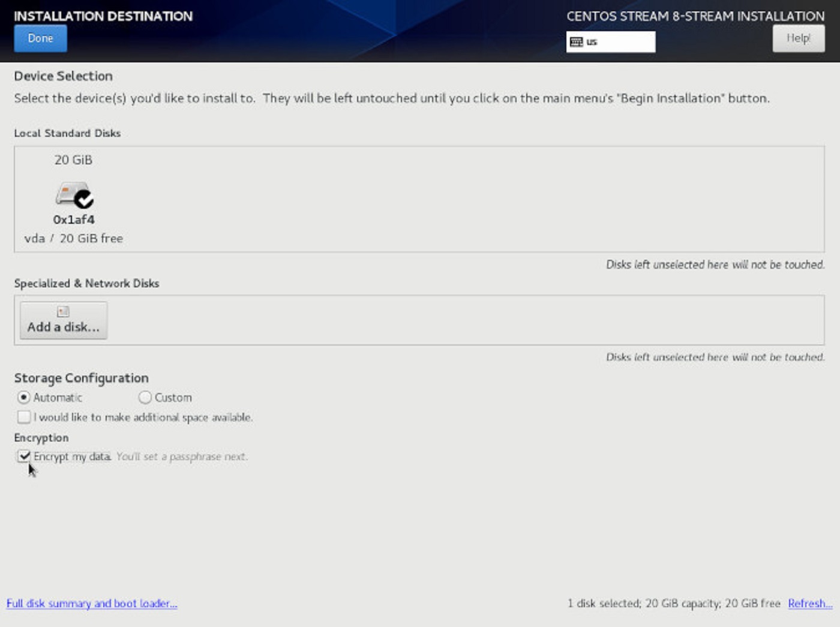Click the 'vda / 20 GiB free' text
The width and height of the screenshot is (840, 627).
click(74, 238)
